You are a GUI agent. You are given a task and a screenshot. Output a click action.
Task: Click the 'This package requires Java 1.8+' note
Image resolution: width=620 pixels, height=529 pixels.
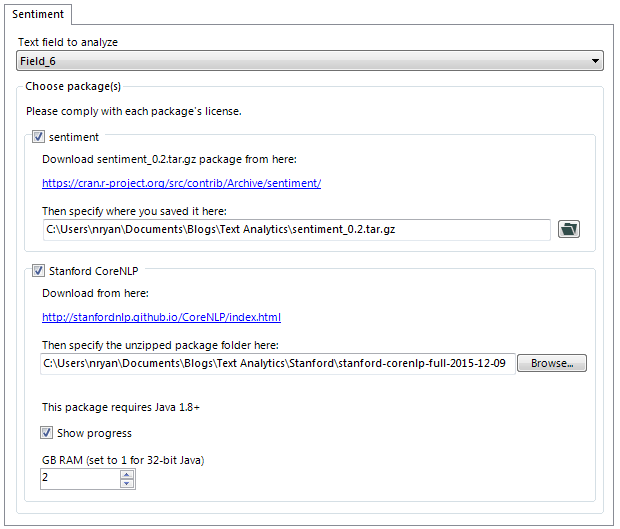pos(121,407)
